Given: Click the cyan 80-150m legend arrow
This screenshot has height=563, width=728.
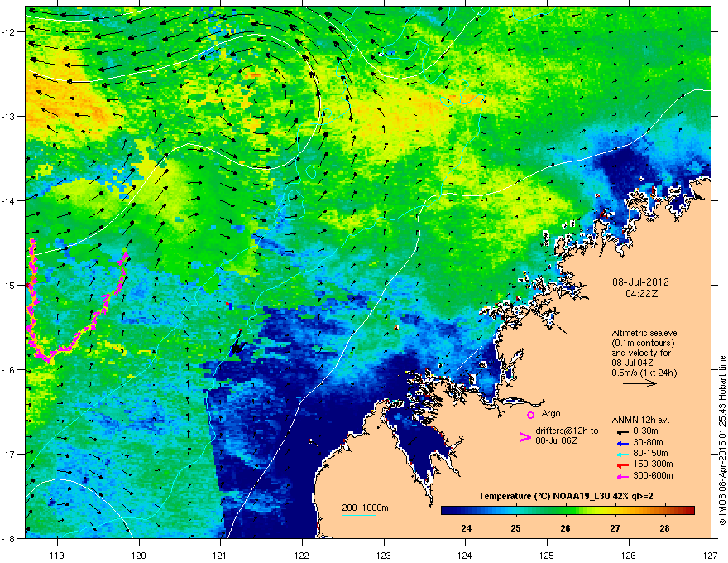Looking at the screenshot, I should click(x=621, y=454).
